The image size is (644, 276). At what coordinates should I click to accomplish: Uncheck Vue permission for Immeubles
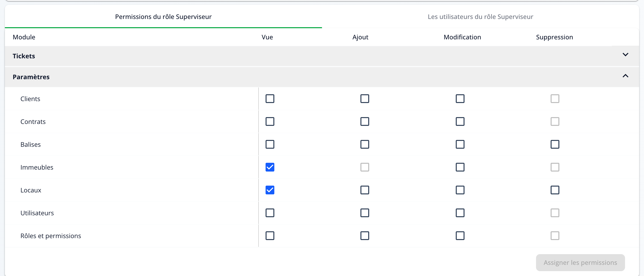pyautogui.click(x=270, y=167)
